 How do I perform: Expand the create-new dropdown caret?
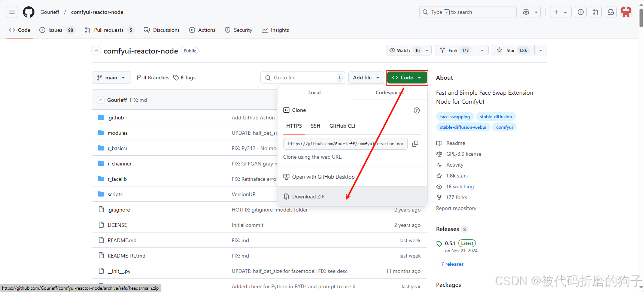tap(566, 12)
